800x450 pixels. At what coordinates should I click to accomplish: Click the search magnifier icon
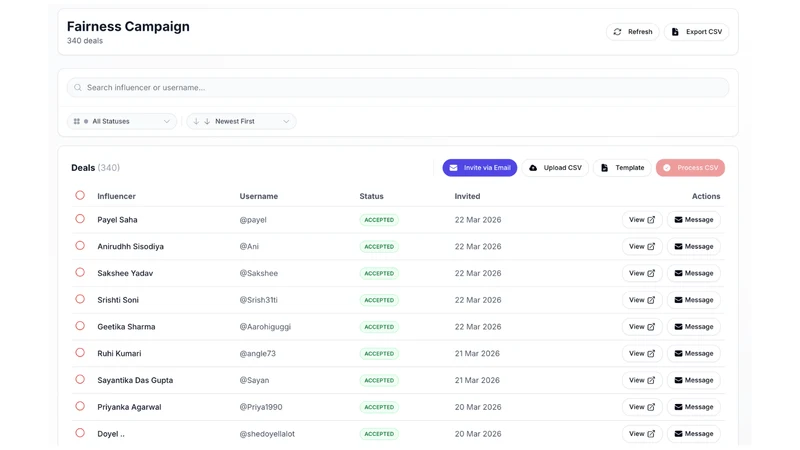[78, 88]
